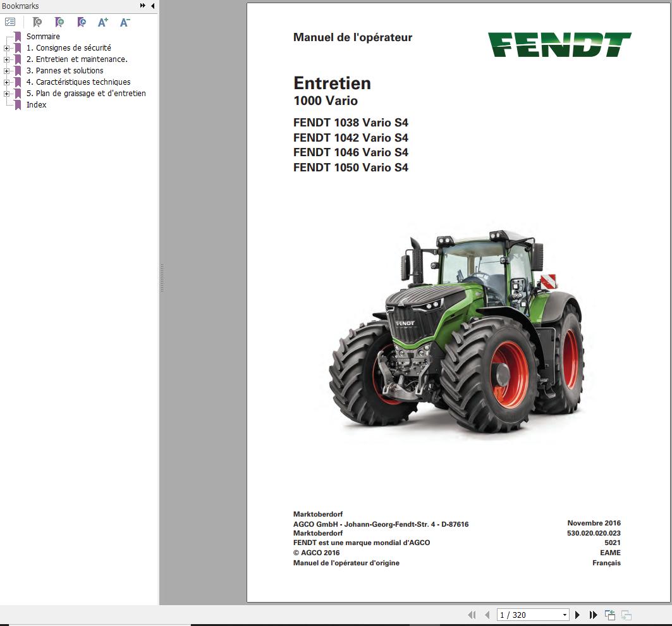Click the add new bookmark icon
This screenshot has height=626, width=672.
tap(59, 22)
